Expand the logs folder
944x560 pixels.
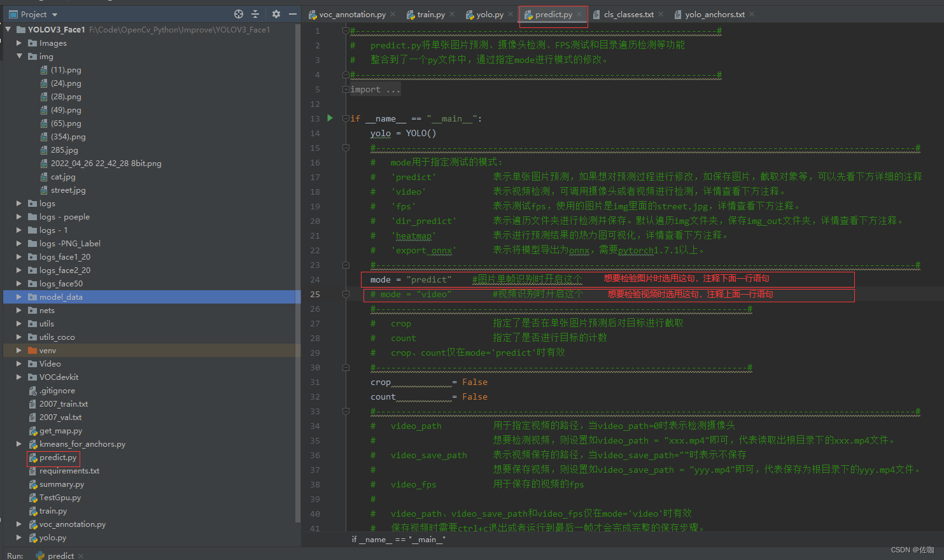19,203
